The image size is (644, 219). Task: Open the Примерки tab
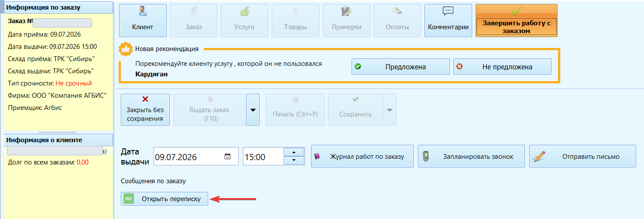click(346, 21)
